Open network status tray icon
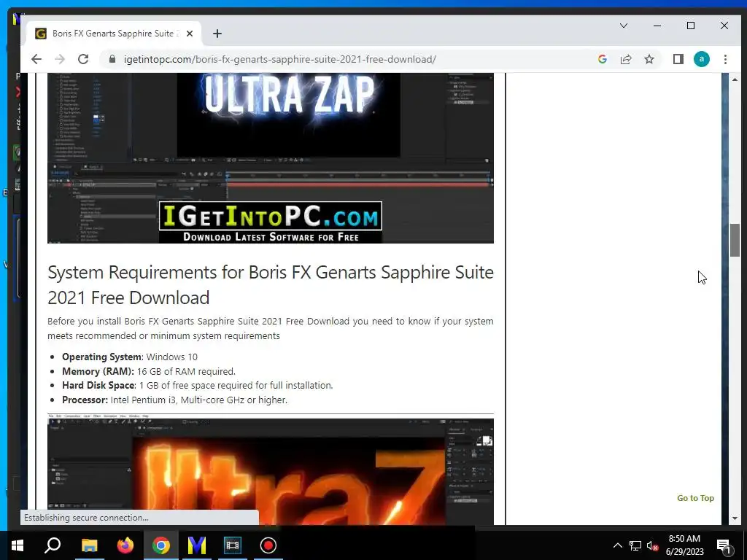 [x=635, y=545]
